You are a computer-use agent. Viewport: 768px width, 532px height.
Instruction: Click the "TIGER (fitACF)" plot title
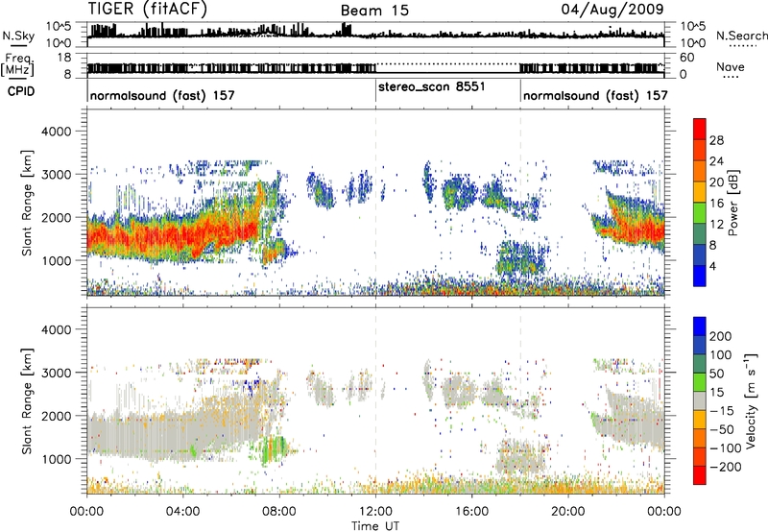pyautogui.click(x=148, y=9)
